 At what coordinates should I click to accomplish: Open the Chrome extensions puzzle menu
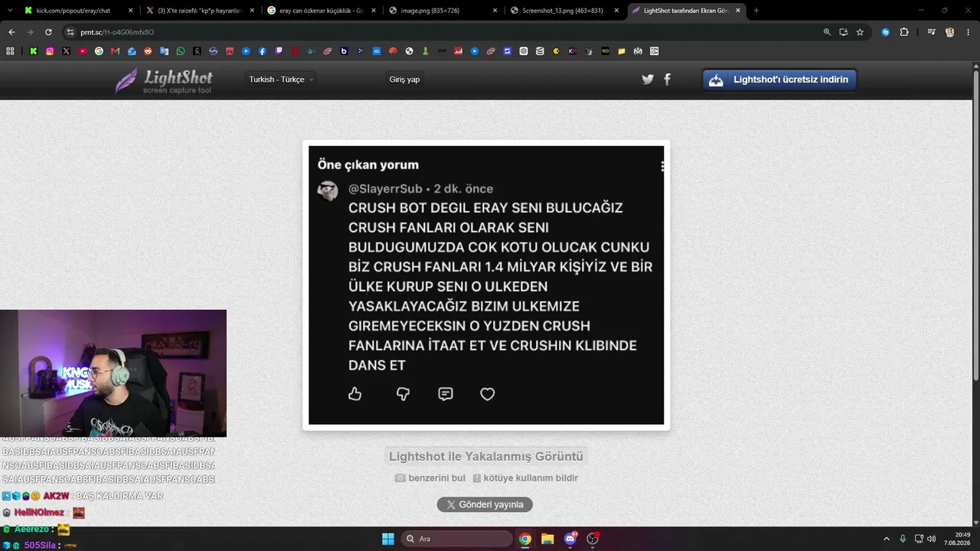click(904, 32)
